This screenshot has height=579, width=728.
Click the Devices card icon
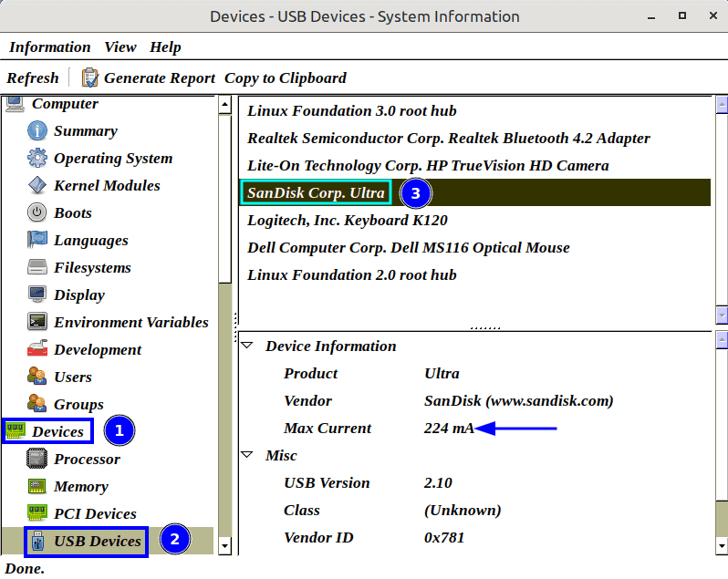(x=15, y=431)
